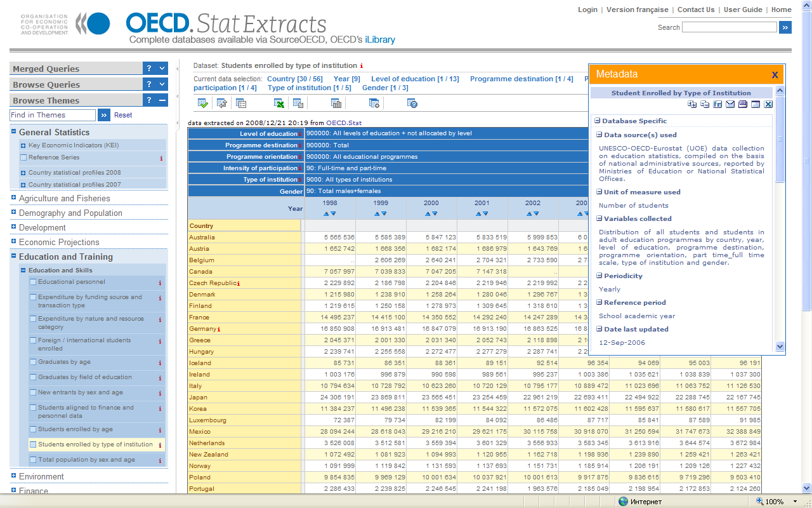Tick Graduates by field of education checkbox
The image size is (812, 508).
tap(33, 377)
